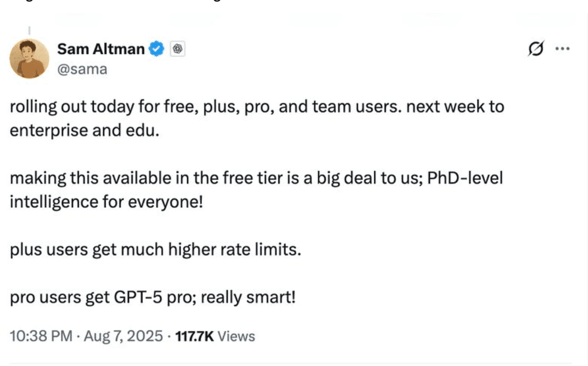The width and height of the screenshot is (588, 366).
Task: Click the "making this available" text line
Action: point(256,178)
